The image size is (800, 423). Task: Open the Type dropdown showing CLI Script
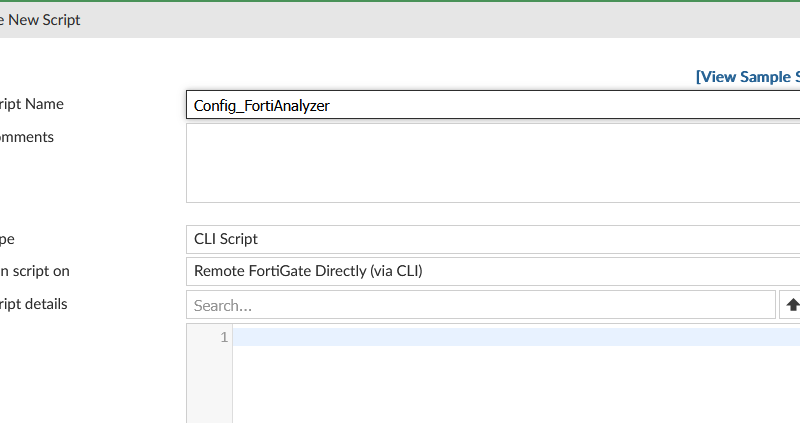pos(493,239)
